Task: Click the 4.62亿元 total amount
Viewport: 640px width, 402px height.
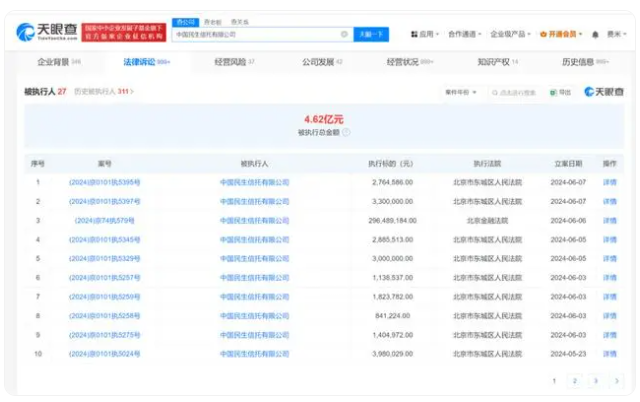Action: (x=324, y=120)
